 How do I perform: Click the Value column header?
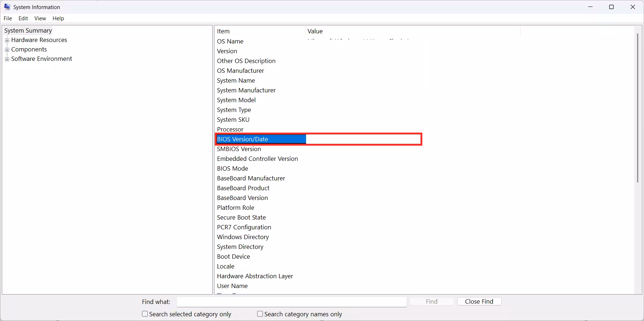pyautogui.click(x=413, y=31)
